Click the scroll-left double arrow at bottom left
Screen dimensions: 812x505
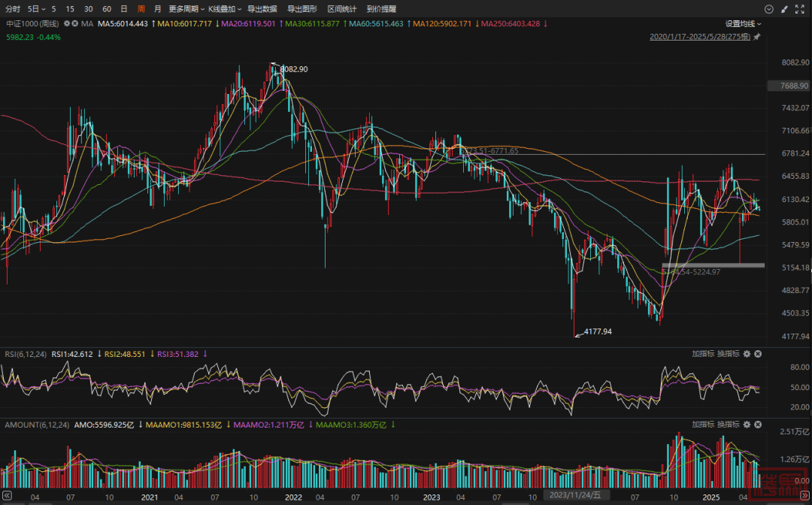tap(7, 495)
